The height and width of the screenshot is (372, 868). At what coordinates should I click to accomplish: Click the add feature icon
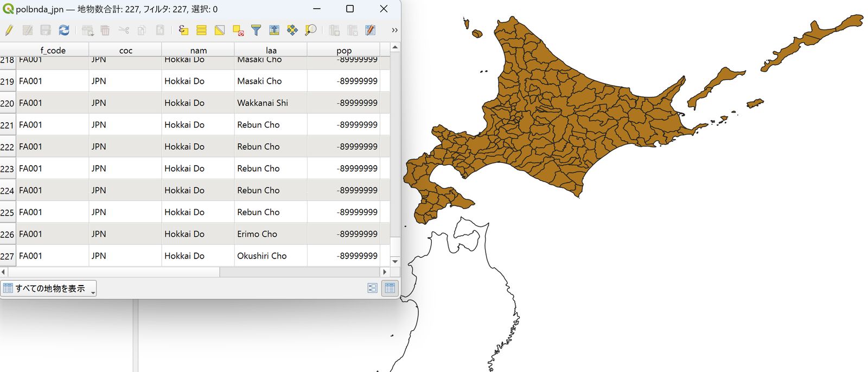click(87, 30)
